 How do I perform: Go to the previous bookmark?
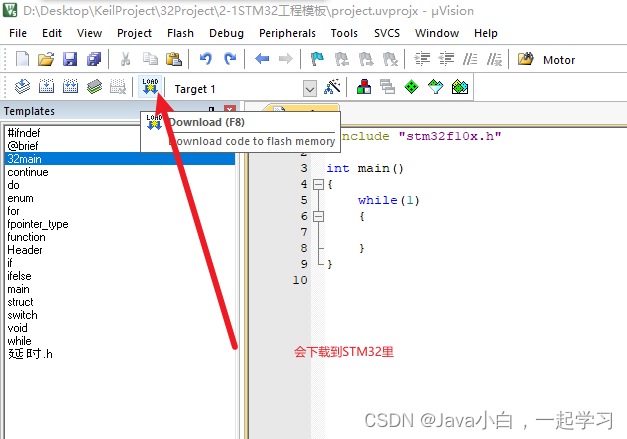[341, 59]
